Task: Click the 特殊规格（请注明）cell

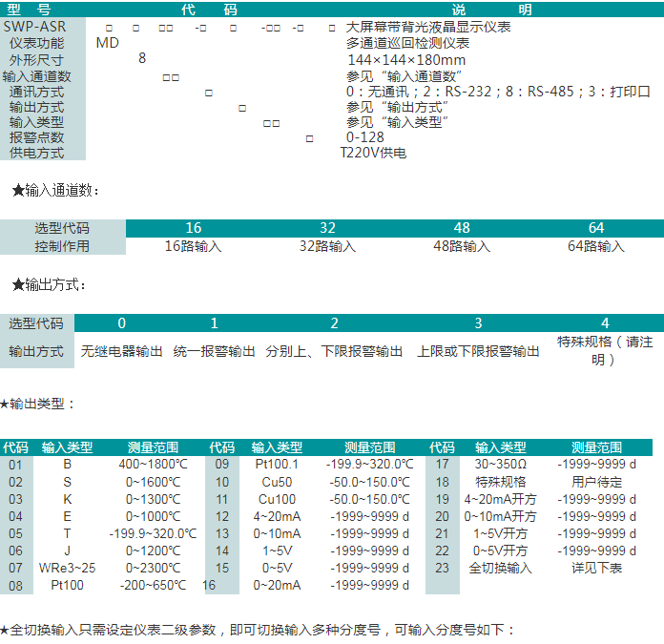Action: click(605, 350)
